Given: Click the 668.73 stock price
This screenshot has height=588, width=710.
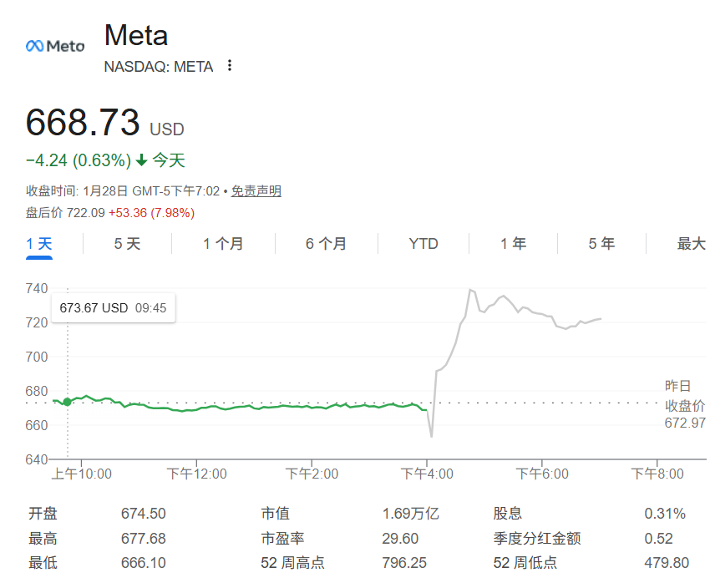Looking at the screenshot, I should pyautogui.click(x=83, y=123).
